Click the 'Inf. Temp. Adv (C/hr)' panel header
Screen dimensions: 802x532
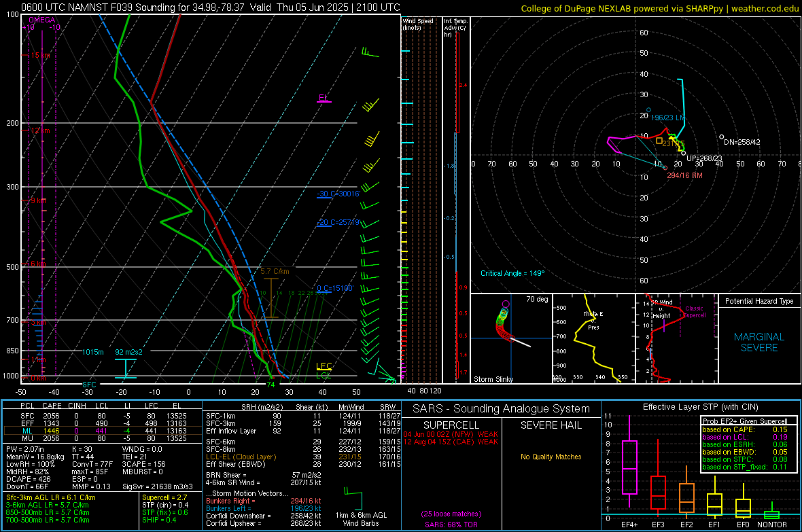pyautogui.click(x=456, y=28)
